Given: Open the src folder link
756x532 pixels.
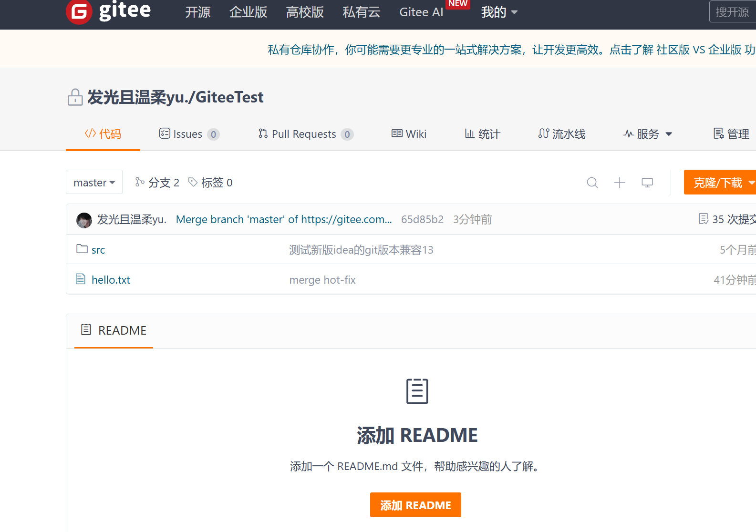Looking at the screenshot, I should coord(98,250).
